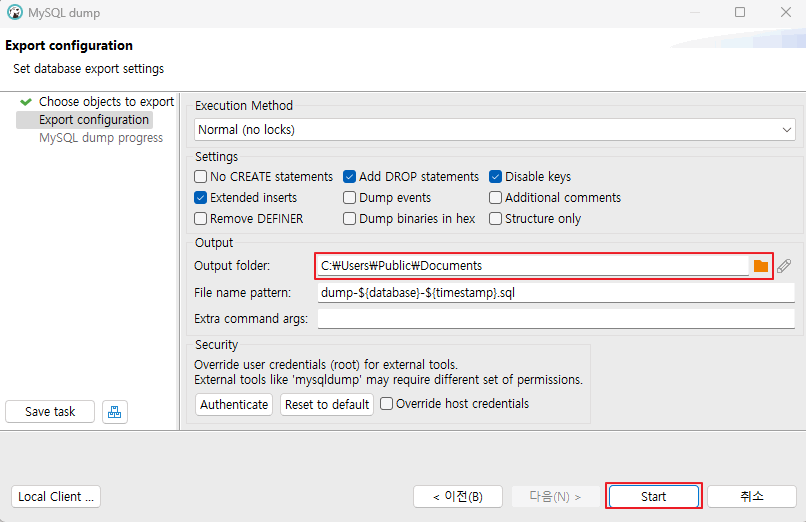Click the Start button

[653, 497]
